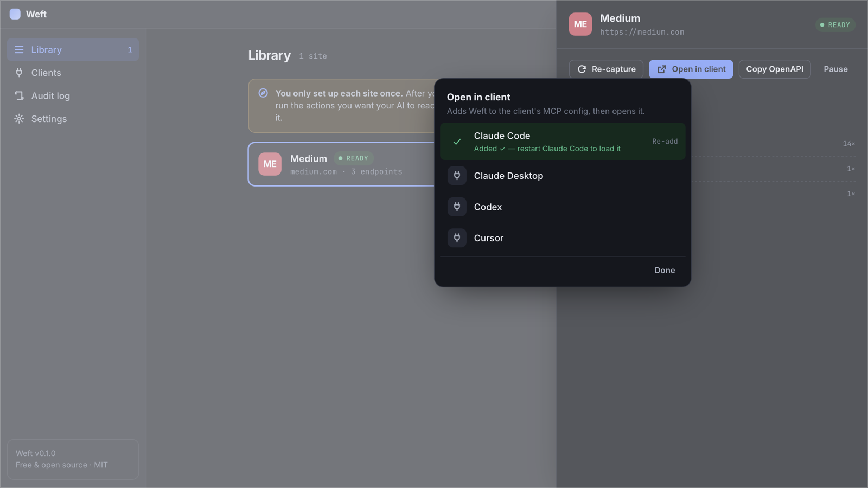Click the Re-capture button

point(606,69)
